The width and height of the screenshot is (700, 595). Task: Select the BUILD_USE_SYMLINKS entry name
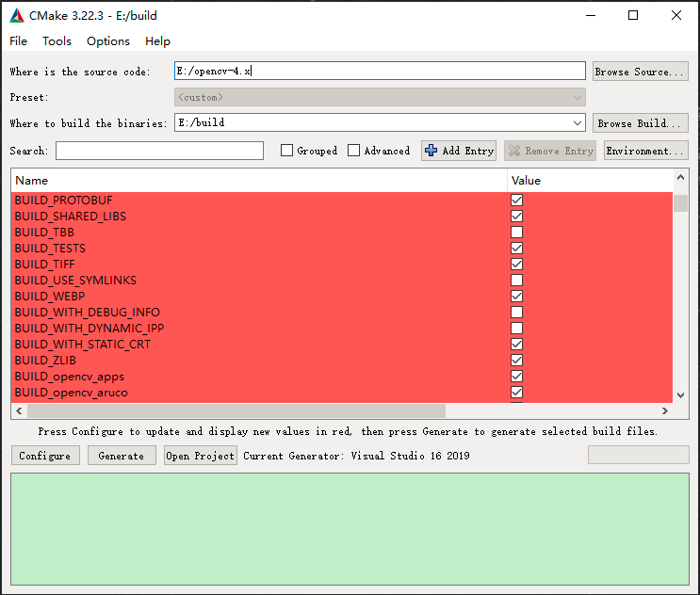click(x=75, y=281)
